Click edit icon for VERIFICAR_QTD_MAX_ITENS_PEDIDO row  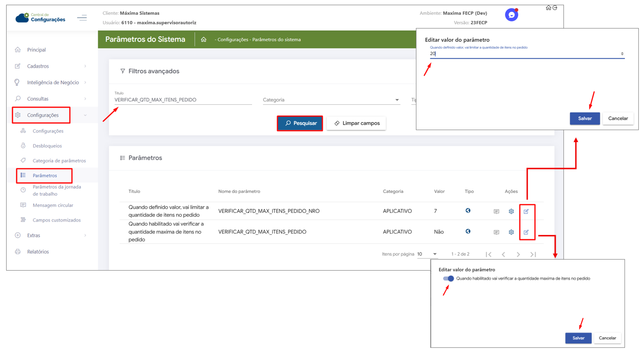526,232
